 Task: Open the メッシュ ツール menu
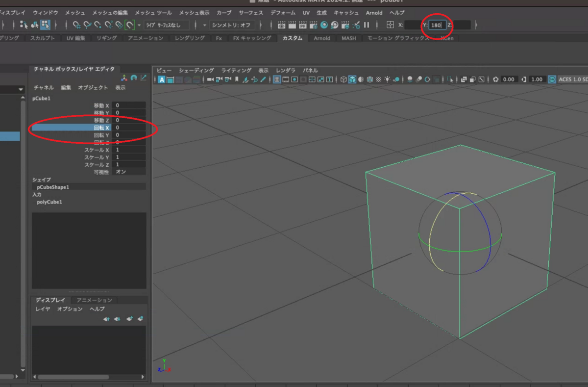(153, 13)
